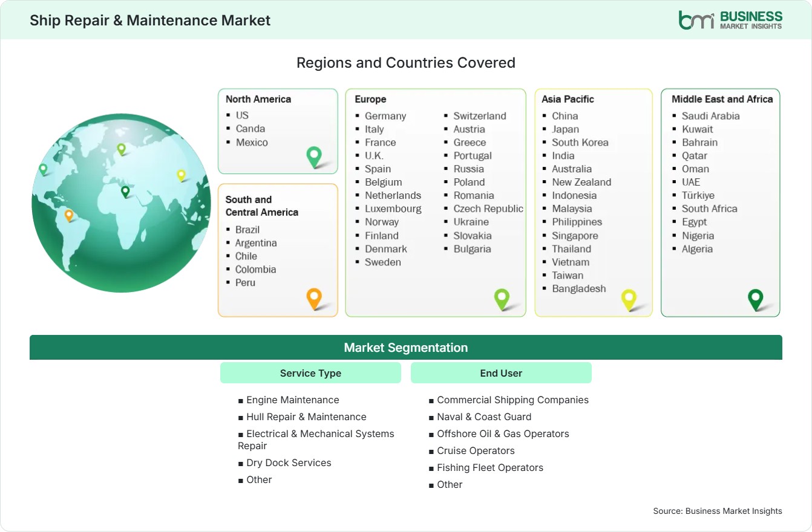Click 'Brazil' in South America list
The height and width of the screenshot is (532, 812).
[247, 229]
